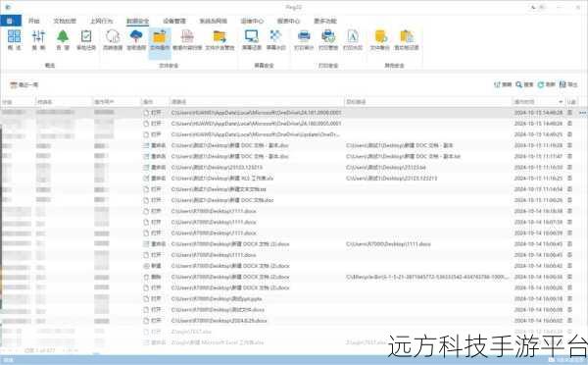588x365 pixels.
Task: Switch to the 更多功能 ribbon tab
Action: point(325,21)
